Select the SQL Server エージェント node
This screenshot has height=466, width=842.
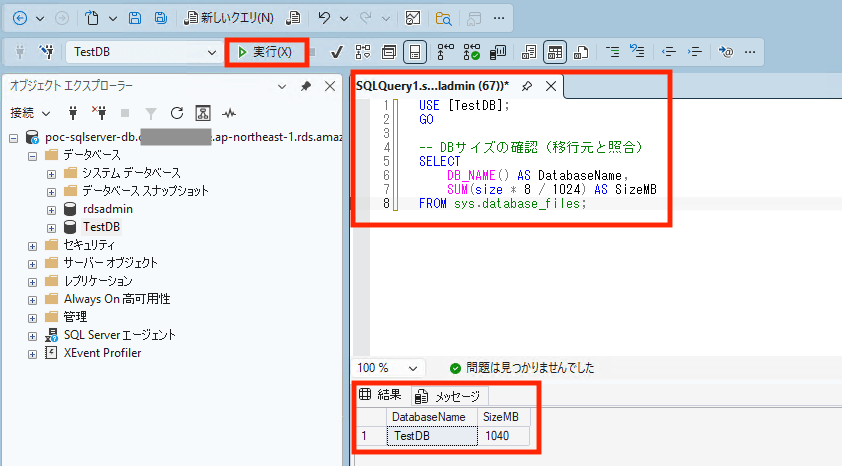coord(119,334)
